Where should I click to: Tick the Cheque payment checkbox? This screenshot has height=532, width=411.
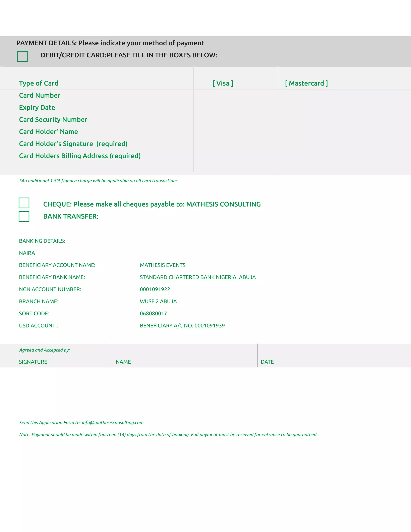(x=24, y=203)
